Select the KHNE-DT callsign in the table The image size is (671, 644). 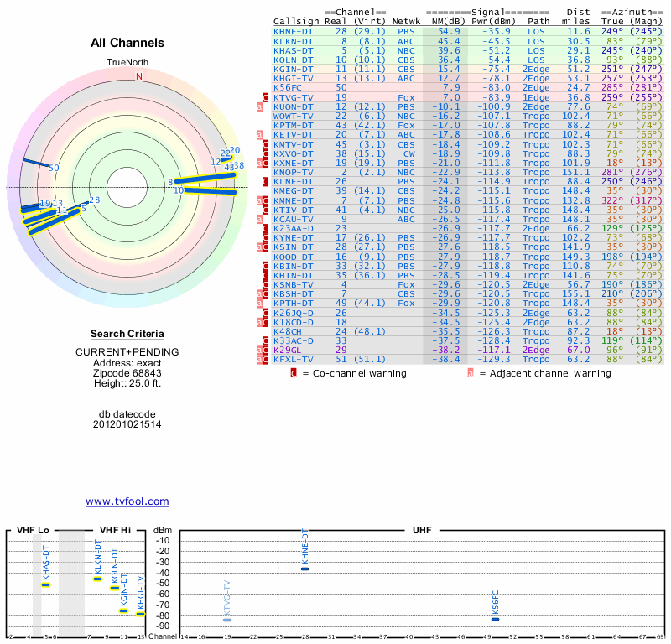pos(293,32)
